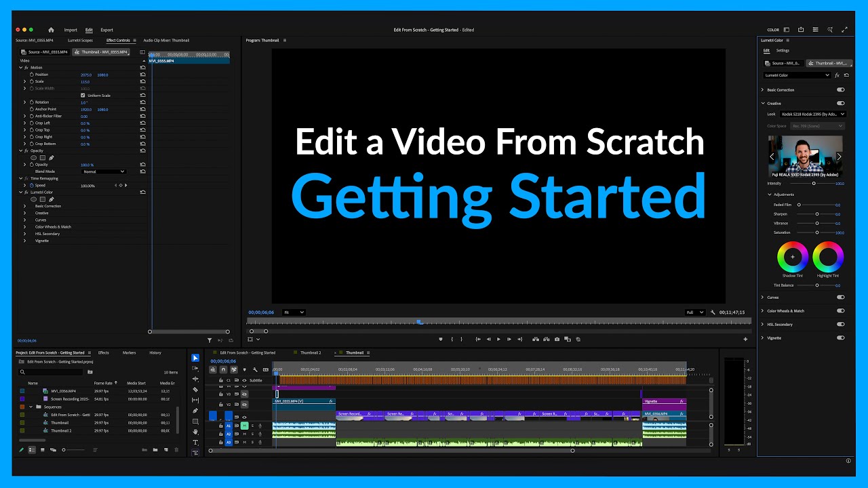The image size is (868, 488).
Task: Toggle timeline Snap magnet icon
Action: tap(223, 369)
